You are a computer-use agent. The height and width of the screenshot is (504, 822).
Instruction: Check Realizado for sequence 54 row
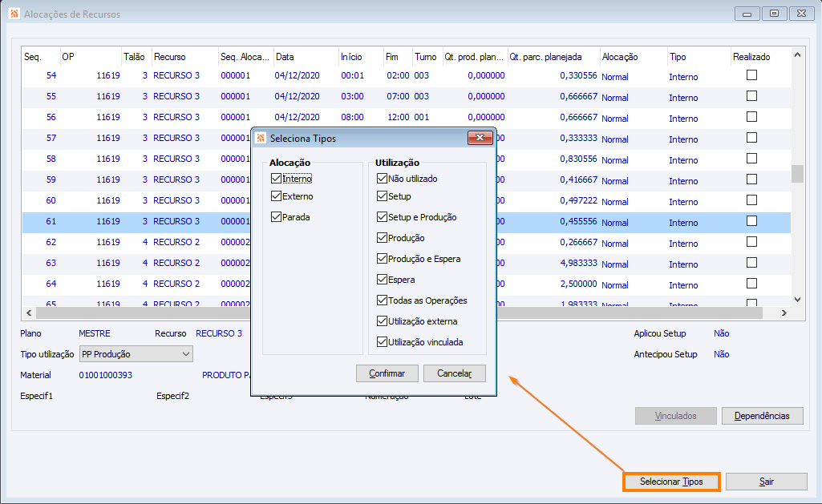pos(751,75)
